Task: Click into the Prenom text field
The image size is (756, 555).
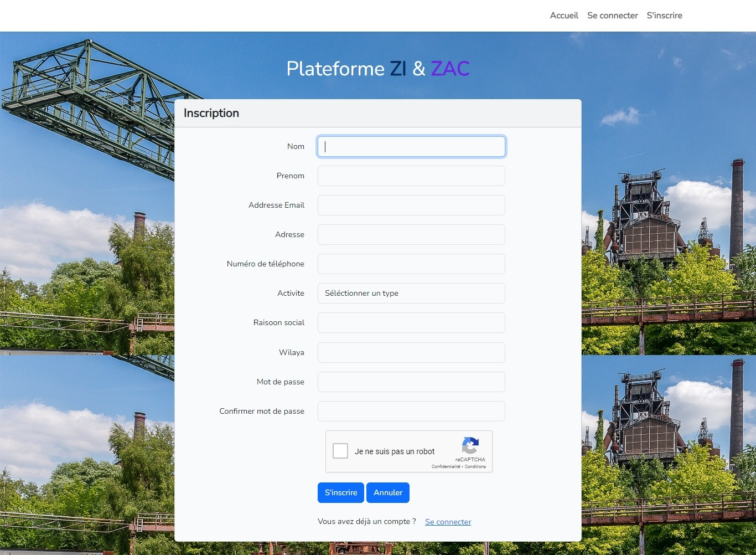Action: click(411, 176)
